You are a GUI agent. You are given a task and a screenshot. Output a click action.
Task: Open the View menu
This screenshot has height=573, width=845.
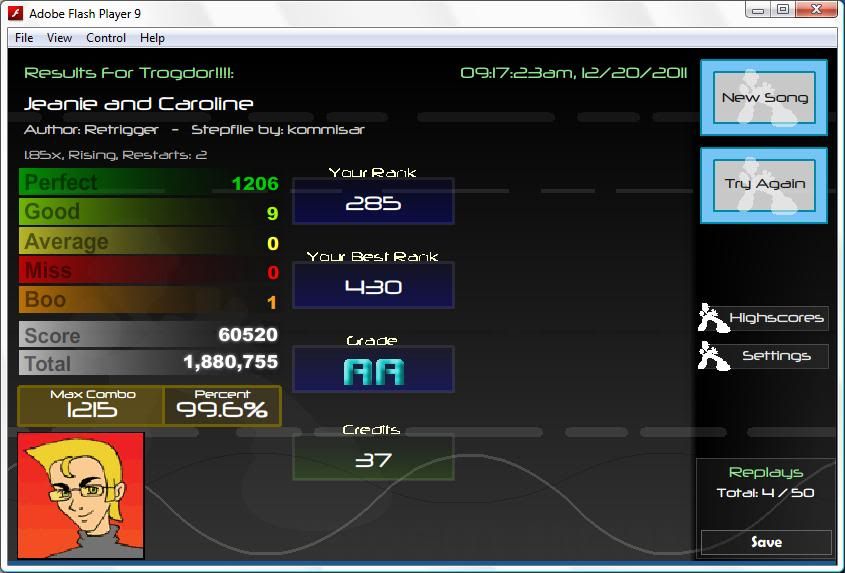(59, 38)
